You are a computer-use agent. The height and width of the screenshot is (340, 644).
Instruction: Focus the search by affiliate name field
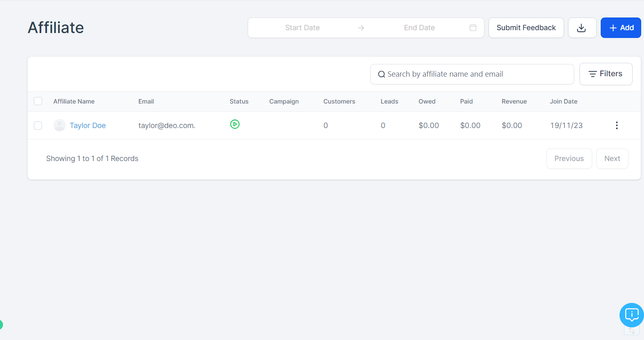[472, 74]
